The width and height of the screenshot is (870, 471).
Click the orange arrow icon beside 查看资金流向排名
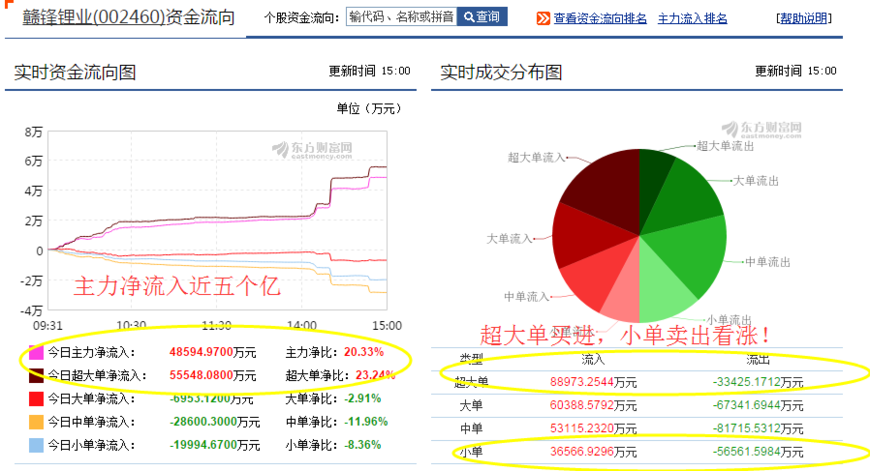(x=543, y=18)
